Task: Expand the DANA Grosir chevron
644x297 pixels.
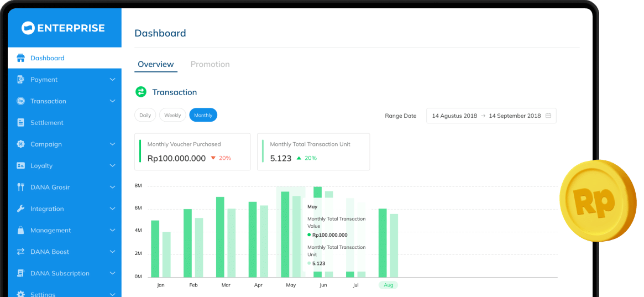Action: coord(113,187)
